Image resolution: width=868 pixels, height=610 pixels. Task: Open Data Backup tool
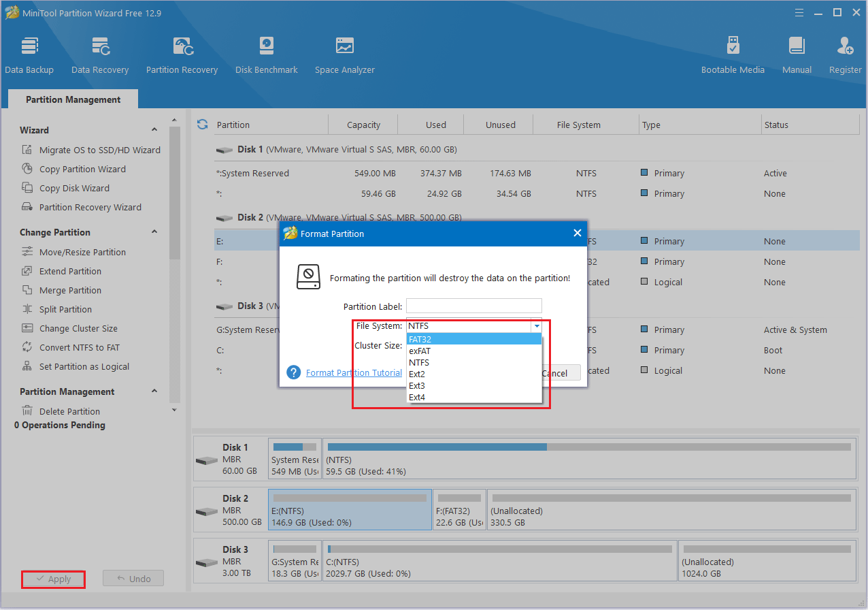click(x=29, y=56)
